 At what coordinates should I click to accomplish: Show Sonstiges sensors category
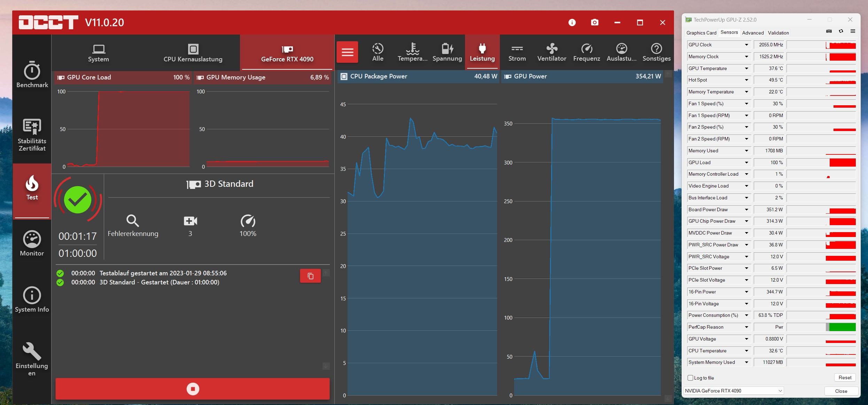[656, 52]
